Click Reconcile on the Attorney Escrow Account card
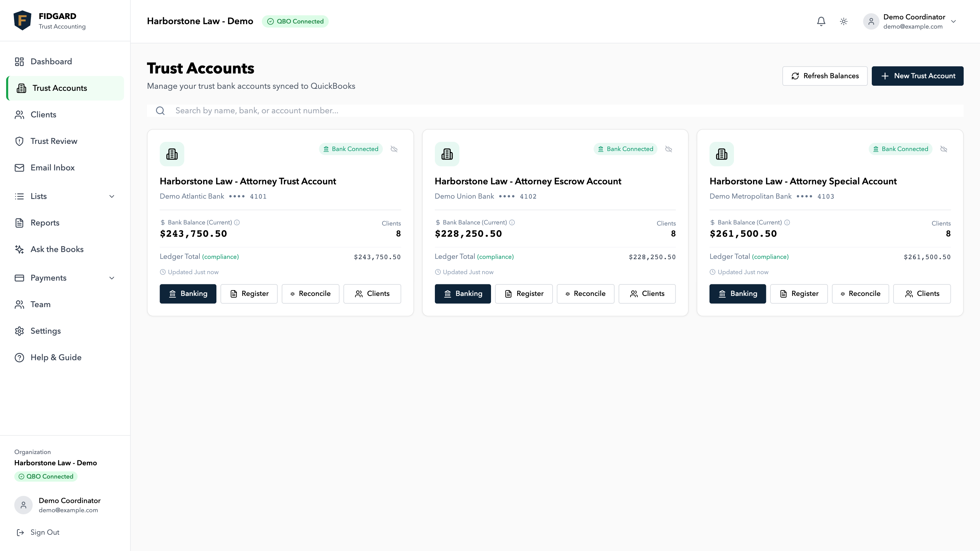Viewport: 980px width, 551px height. tap(586, 294)
